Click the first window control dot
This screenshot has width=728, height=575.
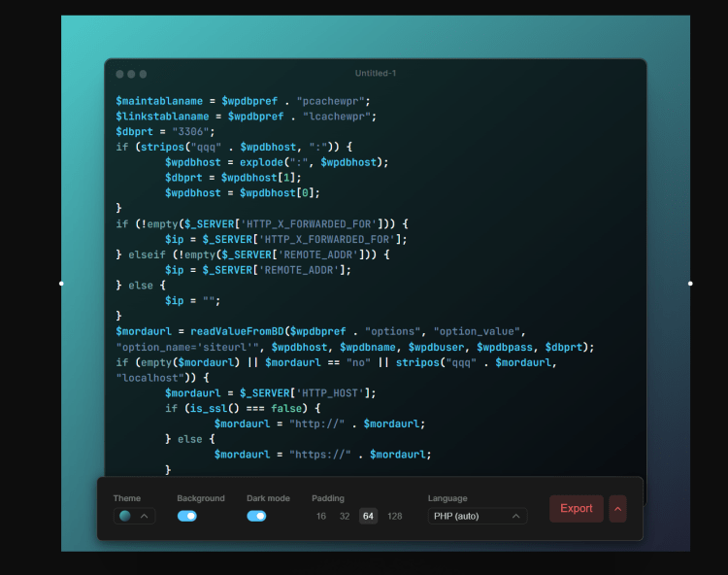click(119, 74)
